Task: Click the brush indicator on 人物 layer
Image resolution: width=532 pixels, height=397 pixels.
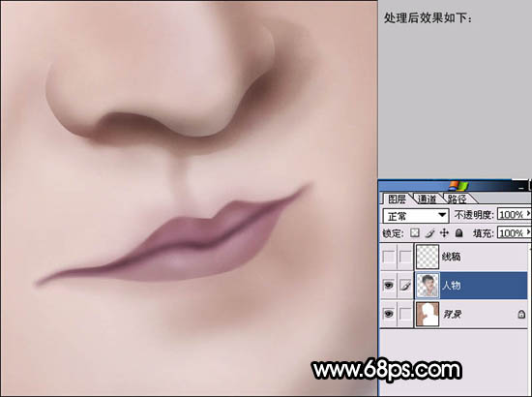Action: (x=405, y=286)
